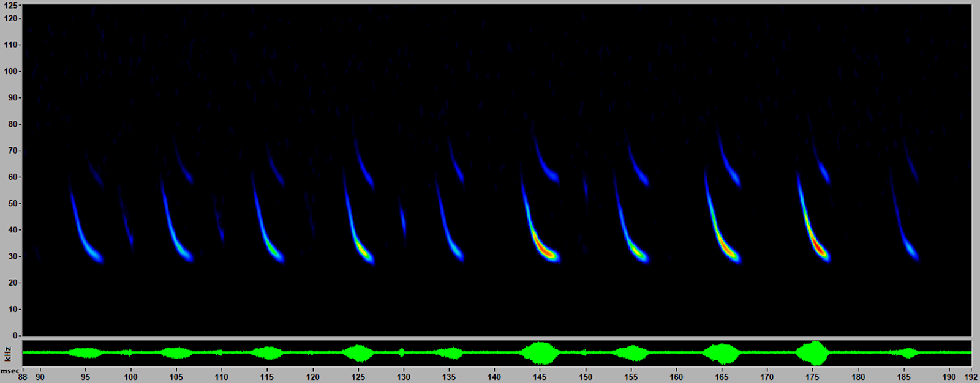Click the 105 msec time axis label
The width and height of the screenshot is (980, 383).
[176, 377]
